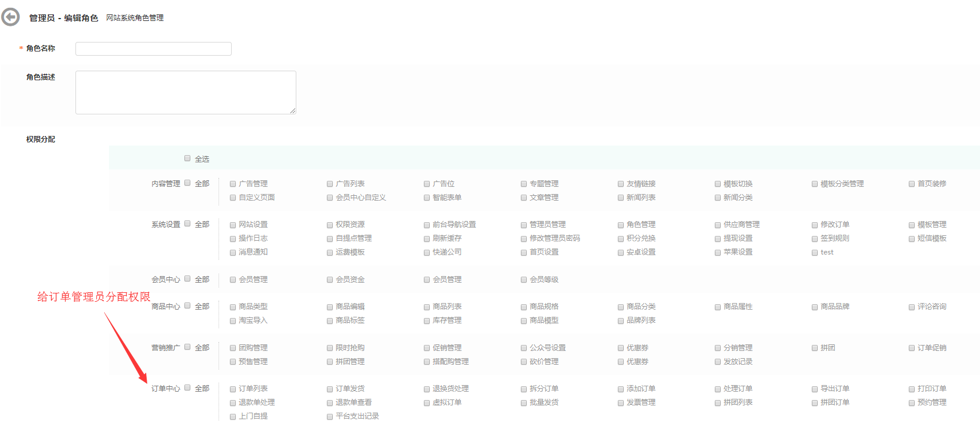980x421 pixels.
Task: Select the 订单发货 checkbox
Action: pos(330,389)
